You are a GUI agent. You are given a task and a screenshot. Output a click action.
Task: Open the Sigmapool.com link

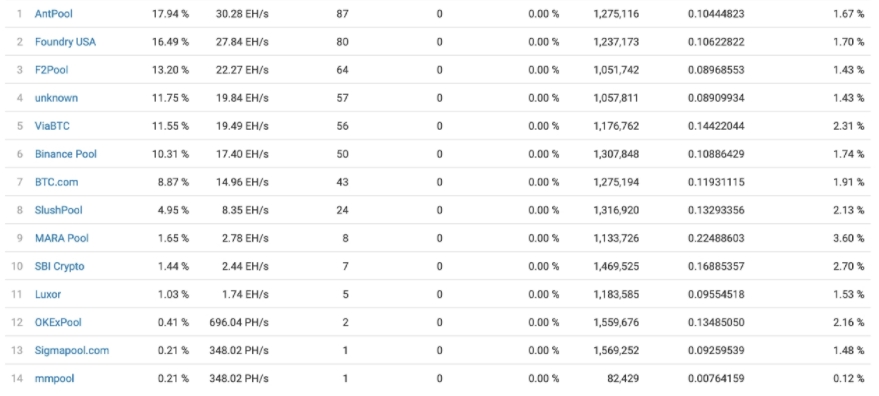pyautogui.click(x=72, y=351)
